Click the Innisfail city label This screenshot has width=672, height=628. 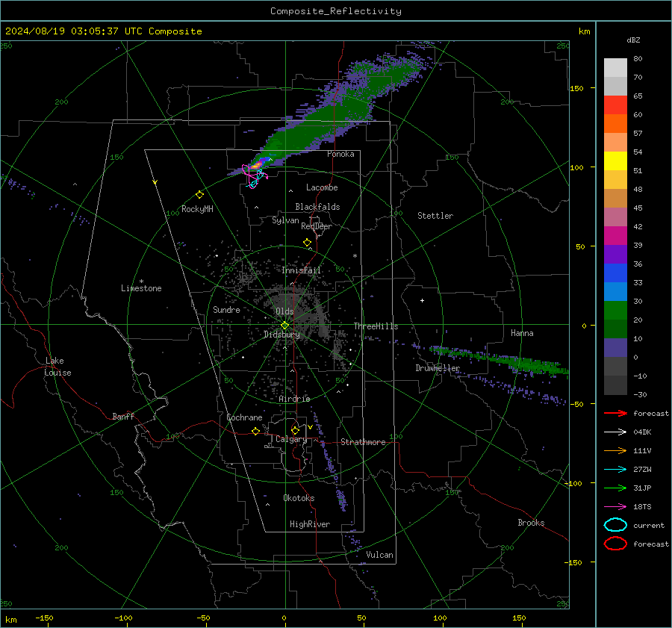click(x=301, y=270)
